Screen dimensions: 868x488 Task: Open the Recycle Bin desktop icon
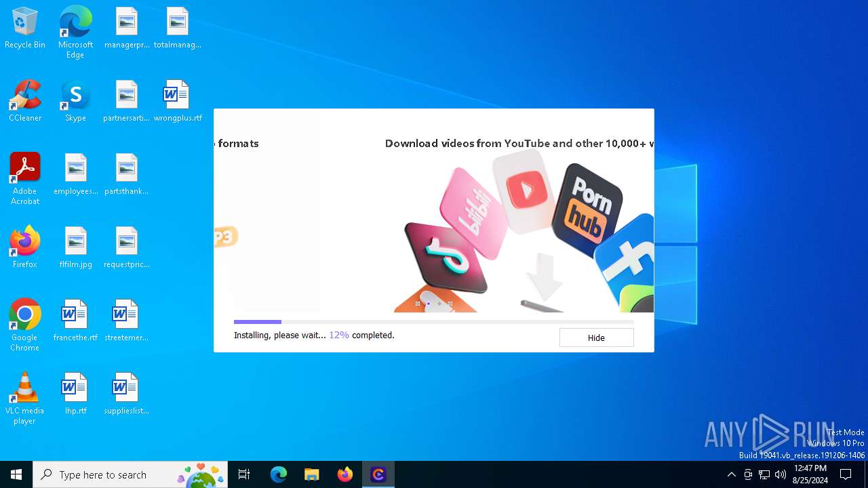point(25,28)
